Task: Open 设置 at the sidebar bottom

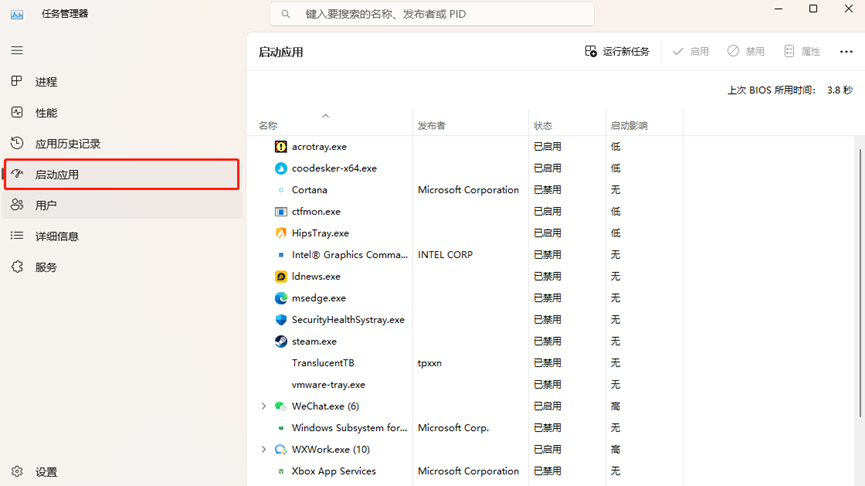Action: click(x=46, y=472)
